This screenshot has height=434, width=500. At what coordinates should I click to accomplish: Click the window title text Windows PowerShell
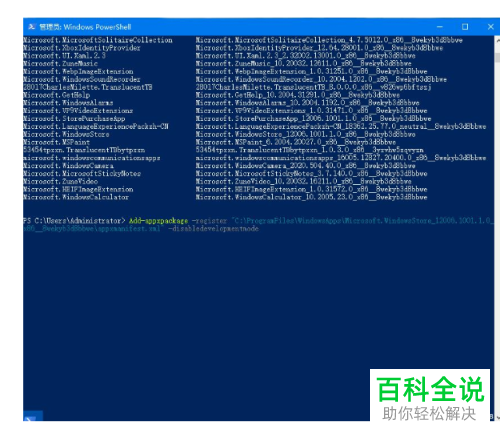97,27
